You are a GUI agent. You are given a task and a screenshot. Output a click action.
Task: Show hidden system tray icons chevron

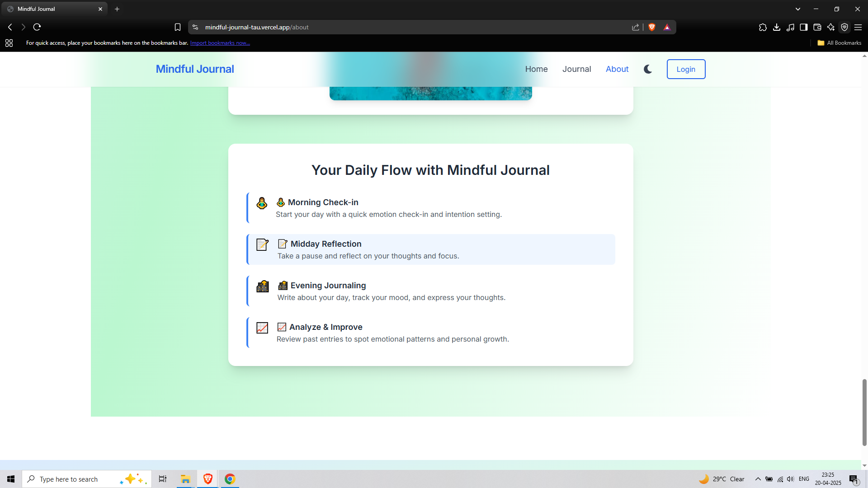[x=758, y=479]
